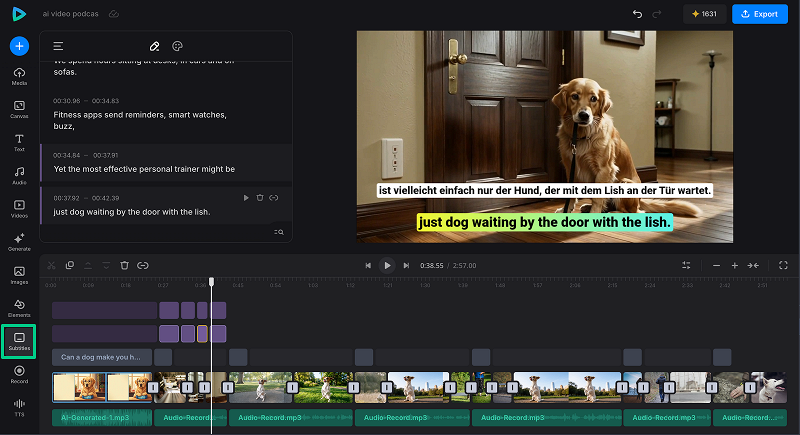Open the Images sidebar panel
The image size is (800, 435).
pyautogui.click(x=19, y=275)
